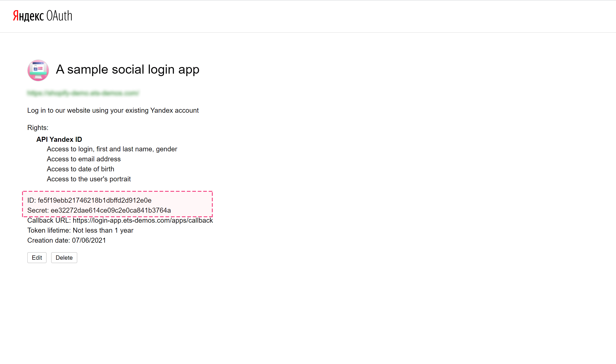Click 'Access to the user's portrait' line

tap(89, 179)
